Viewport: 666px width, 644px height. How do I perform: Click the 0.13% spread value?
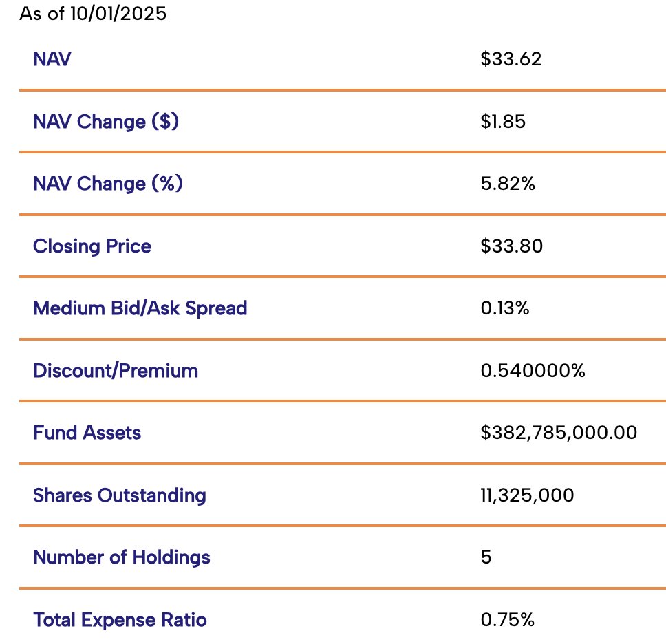505,308
